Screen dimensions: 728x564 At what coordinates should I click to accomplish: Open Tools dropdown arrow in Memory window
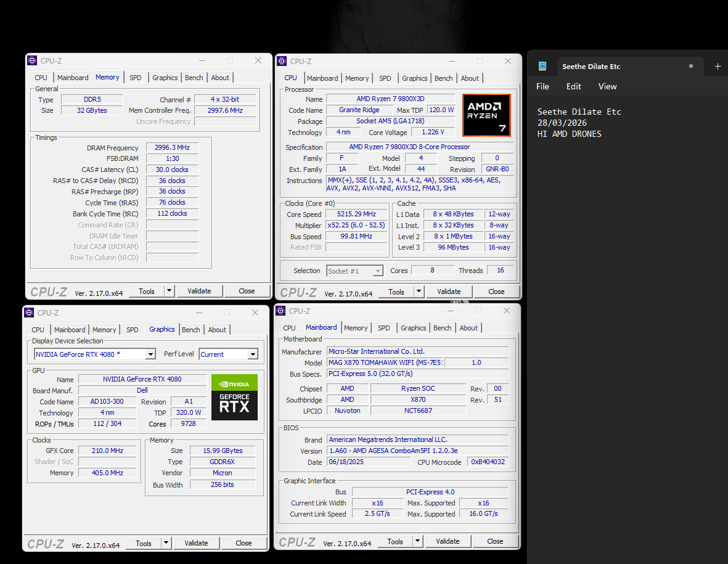[169, 291]
